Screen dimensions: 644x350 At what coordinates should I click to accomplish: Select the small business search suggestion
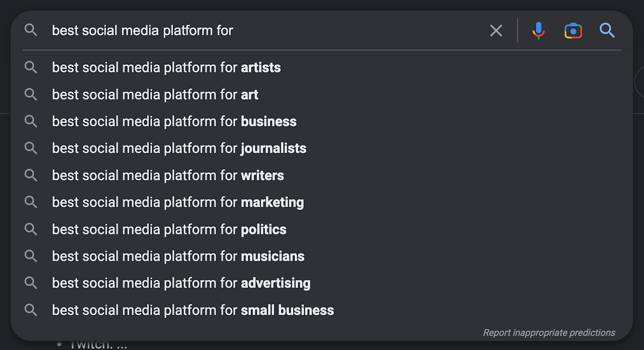[193, 310]
